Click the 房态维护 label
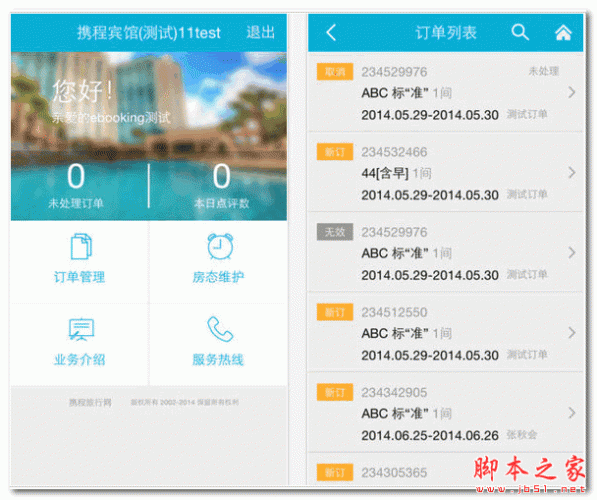This screenshot has width=597, height=500. 218,277
